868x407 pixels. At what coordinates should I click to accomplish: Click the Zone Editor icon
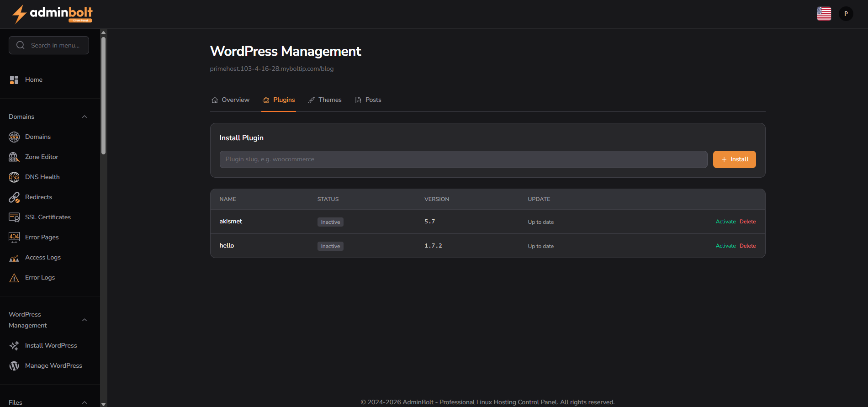(x=14, y=157)
